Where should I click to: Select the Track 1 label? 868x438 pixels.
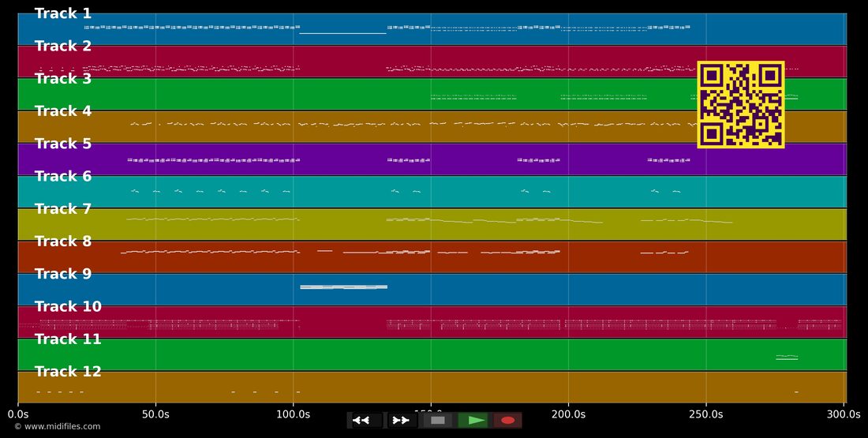pos(63,14)
